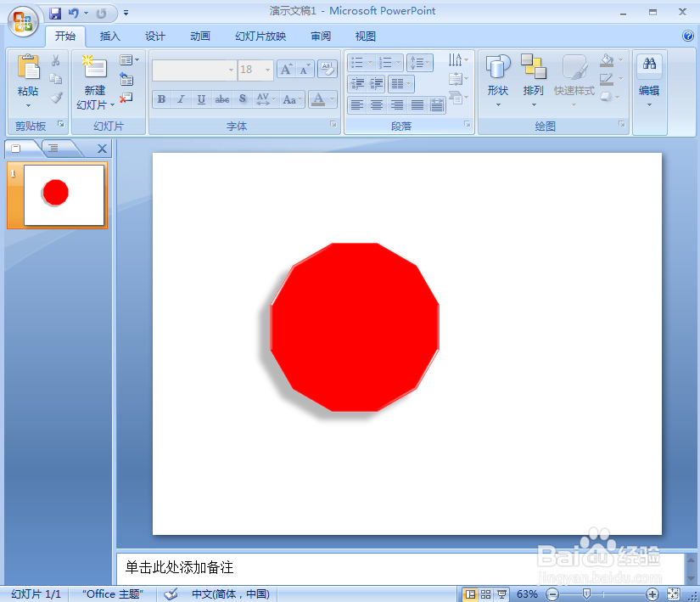
Task: Increase list indent level
Action: pyautogui.click(x=377, y=83)
